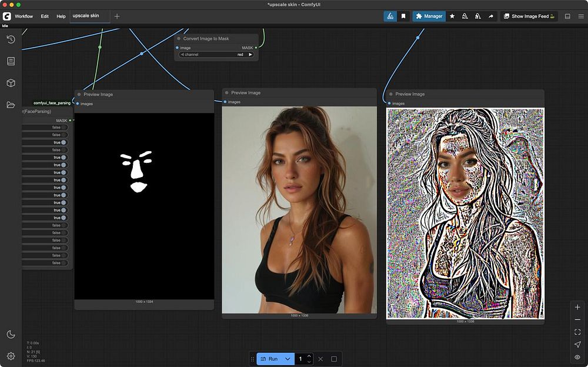Click the star favorites icon in toolbar
The width and height of the screenshot is (588, 367).
[x=452, y=16]
